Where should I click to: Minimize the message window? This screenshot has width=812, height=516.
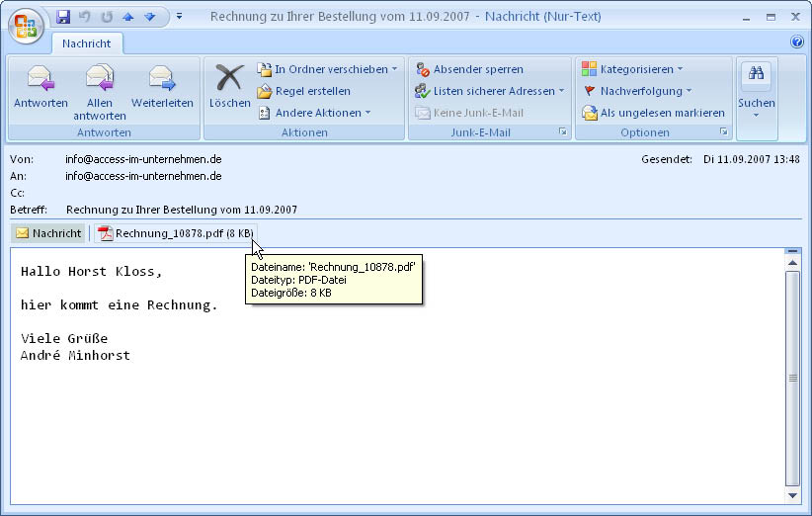pos(746,17)
